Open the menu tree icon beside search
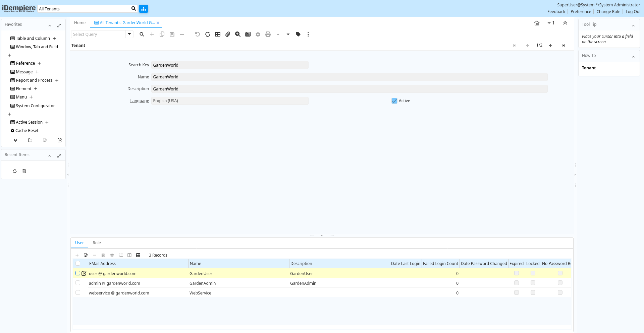644x333 pixels. 144,9
